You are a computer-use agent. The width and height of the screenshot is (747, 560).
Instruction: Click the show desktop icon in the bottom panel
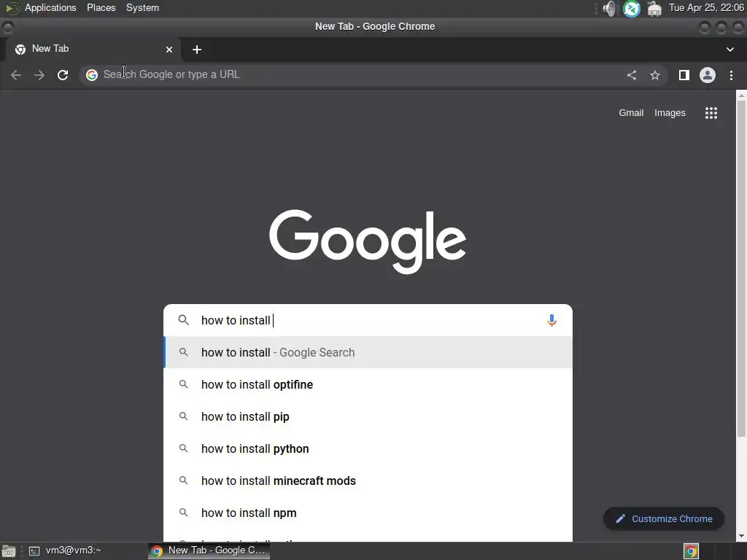(9, 551)
